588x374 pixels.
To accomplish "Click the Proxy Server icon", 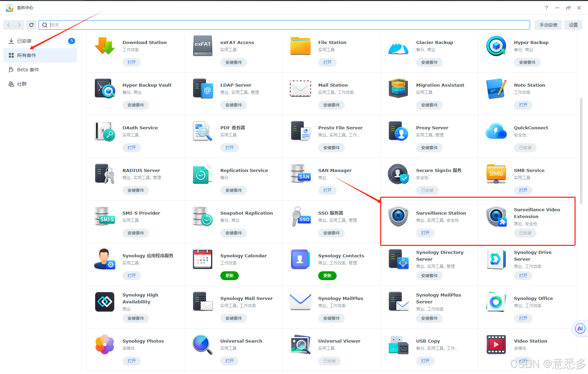I will (398, 131).
